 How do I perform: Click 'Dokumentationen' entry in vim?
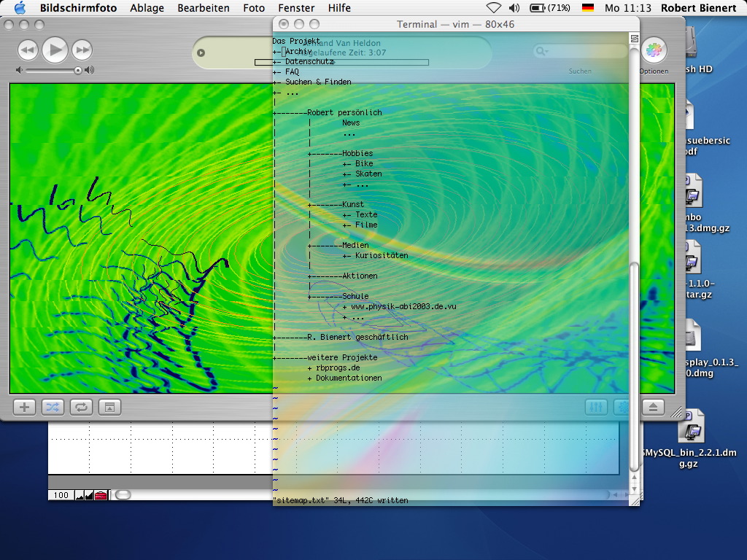[x=349, y=378]
